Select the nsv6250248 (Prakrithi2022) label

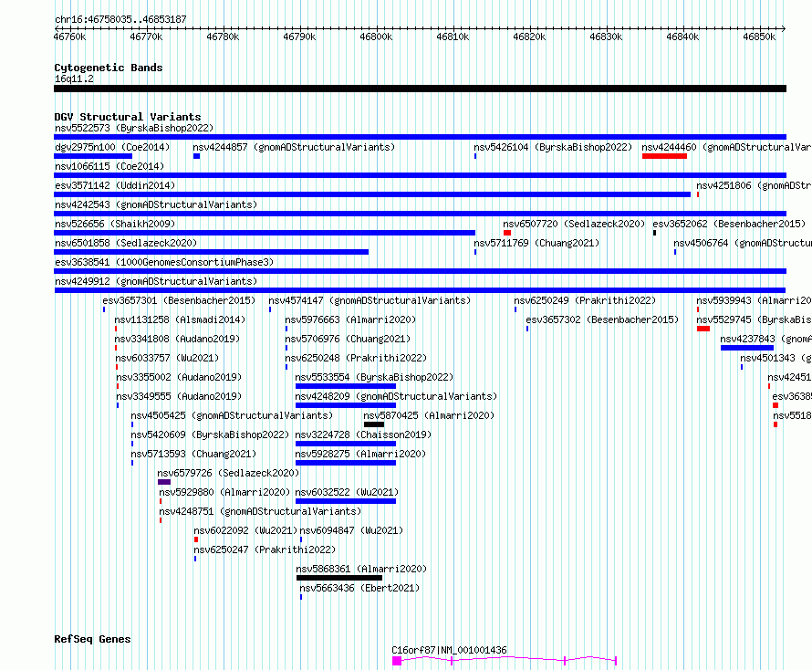click(x=357, y=358)
